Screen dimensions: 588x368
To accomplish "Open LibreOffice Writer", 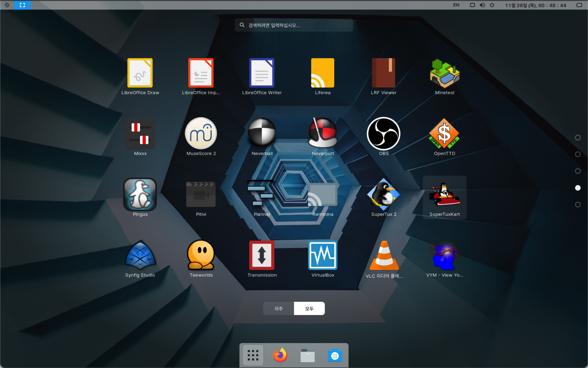I will click(x=262, y=76).
